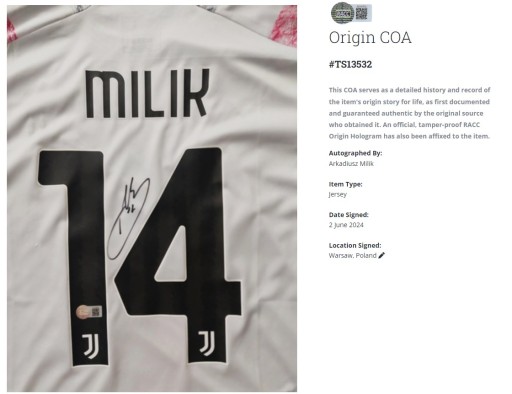The width and height of the screenshot is (512, 394).
Task: Click the Warsaw, Poland location text
Action: 353,256
